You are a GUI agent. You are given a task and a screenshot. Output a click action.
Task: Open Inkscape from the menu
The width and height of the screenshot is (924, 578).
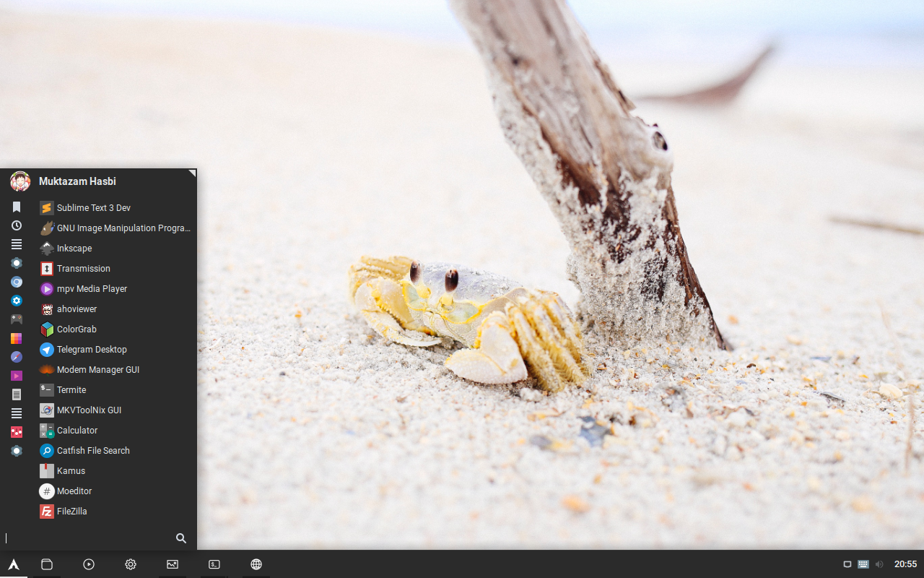click(x=115, y=249)
